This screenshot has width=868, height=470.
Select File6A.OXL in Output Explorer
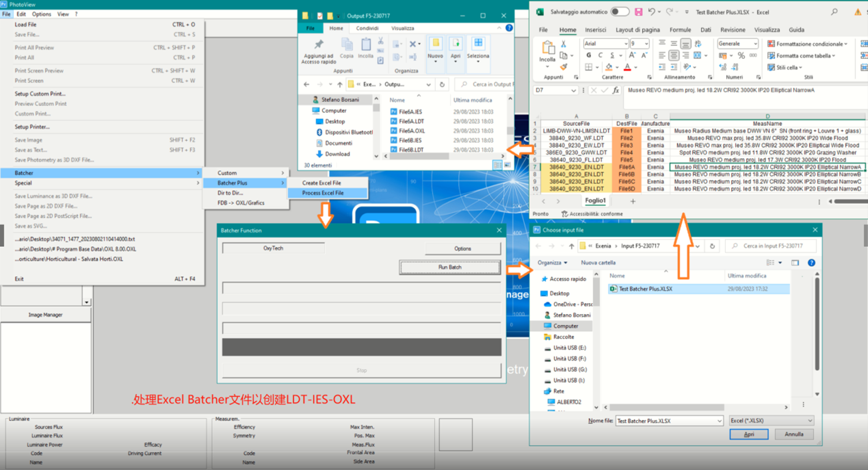coord(411,131)
